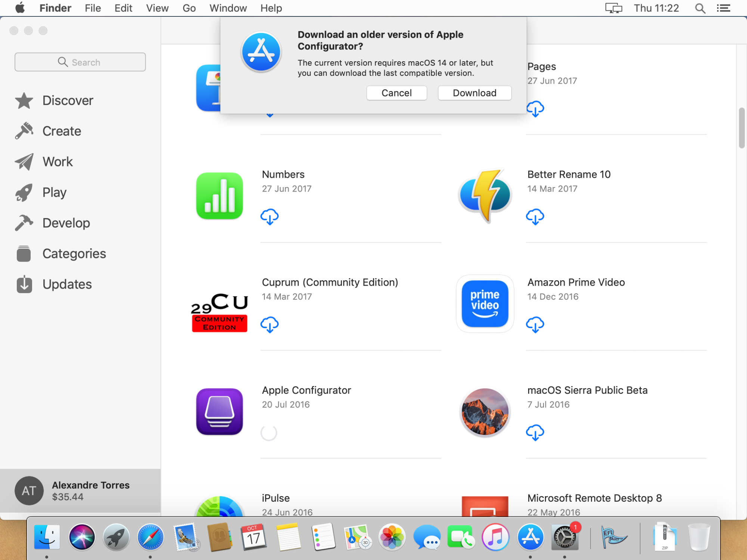The height and width of the screenshot is (560, 747).
Task: Click the Amazon Prime Video title
Action: pyautogui.click(x=576, y=282)
